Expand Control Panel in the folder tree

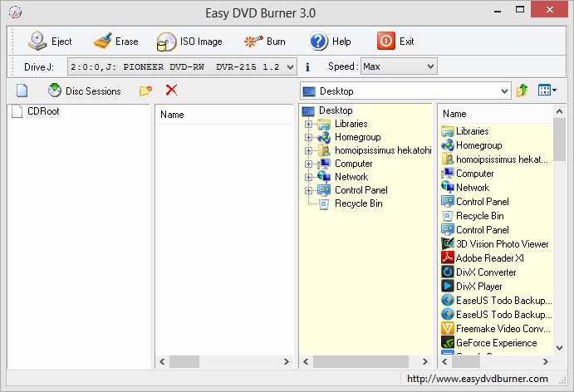[308, 190]
